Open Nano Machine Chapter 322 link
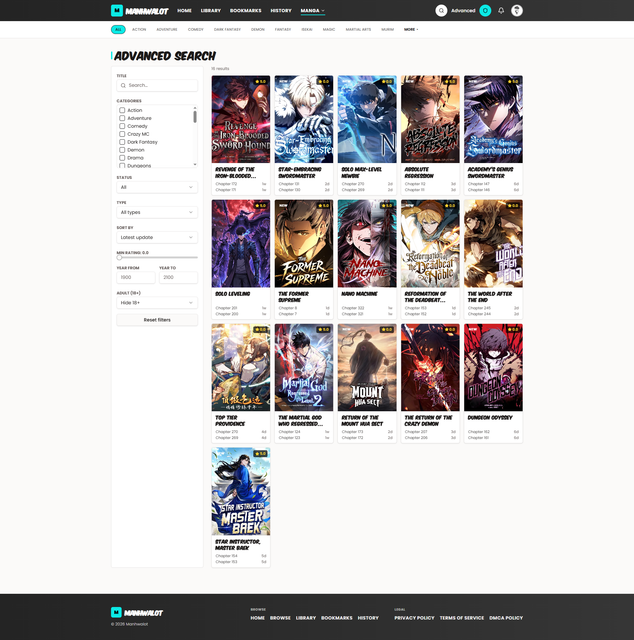The width and height of the screenshot is (634, 640). coord(353,308)
